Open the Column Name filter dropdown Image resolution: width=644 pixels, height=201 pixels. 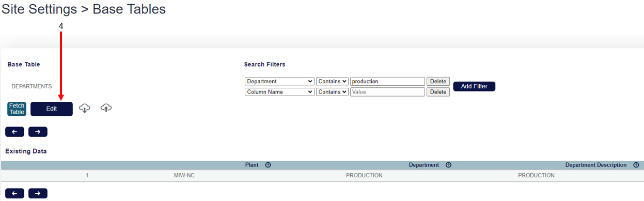(279, 92)
